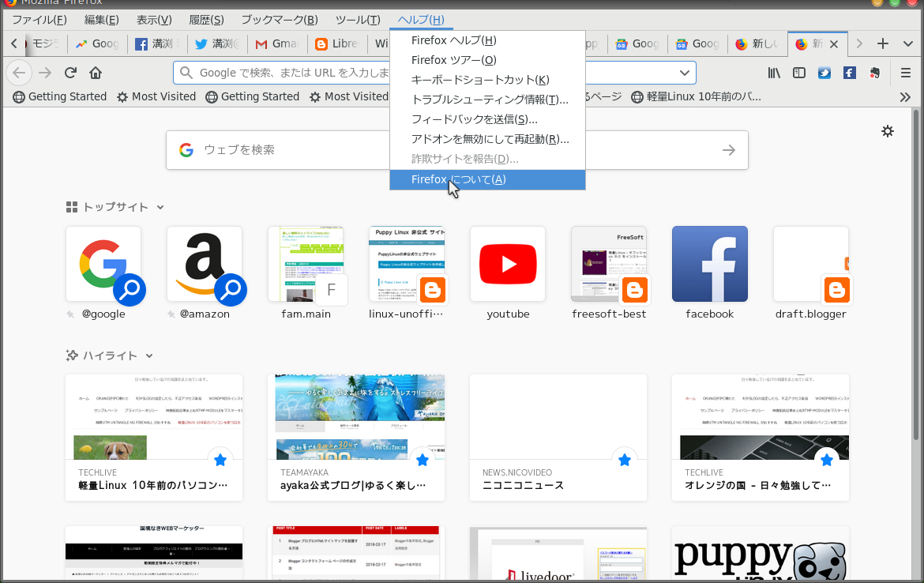Click the Twitter extension toolbar icon
924x583 pixels.
point(824,73)
